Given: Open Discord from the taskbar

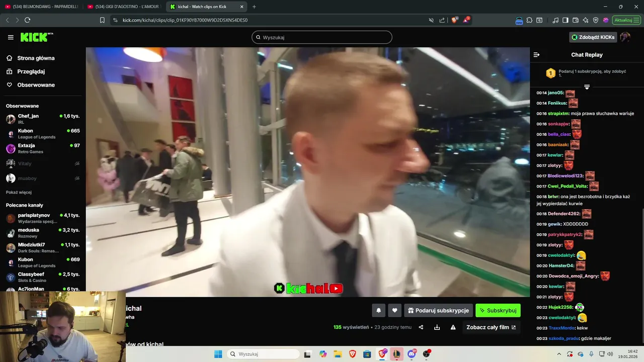Looking at the screenshot, I should point(412,354).
